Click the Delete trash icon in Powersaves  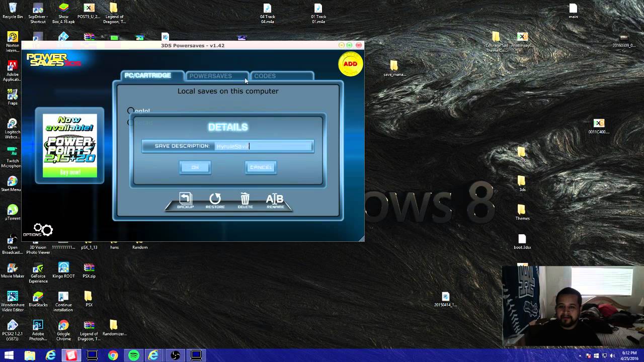[245, 201]
